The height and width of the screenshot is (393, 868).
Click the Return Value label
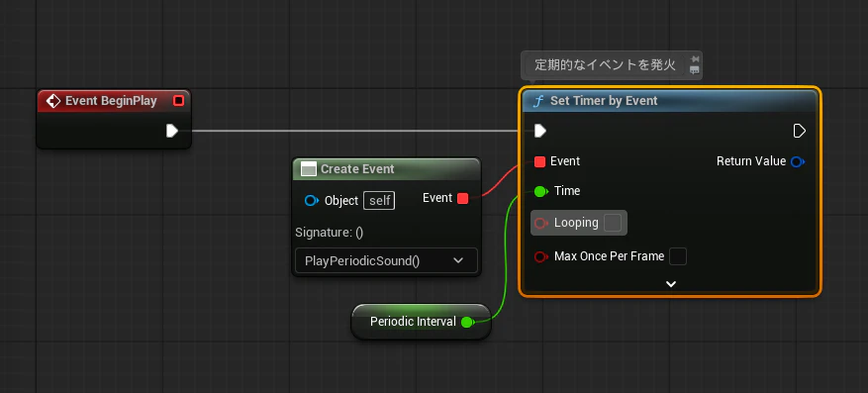(751, 161)
